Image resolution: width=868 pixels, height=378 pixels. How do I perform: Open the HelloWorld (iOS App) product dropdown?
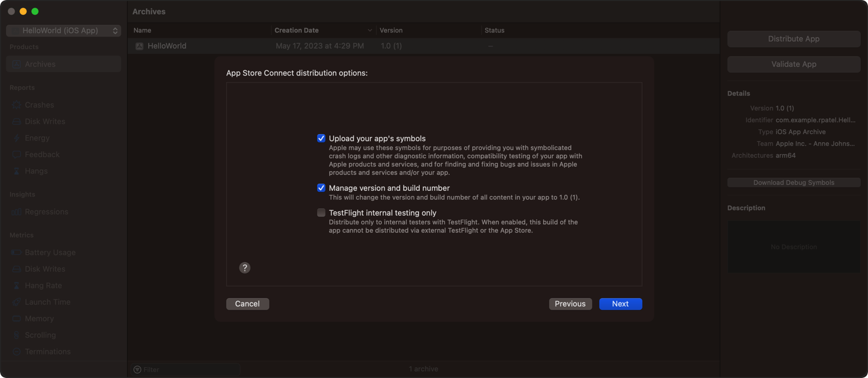click(x=64, y=30)
